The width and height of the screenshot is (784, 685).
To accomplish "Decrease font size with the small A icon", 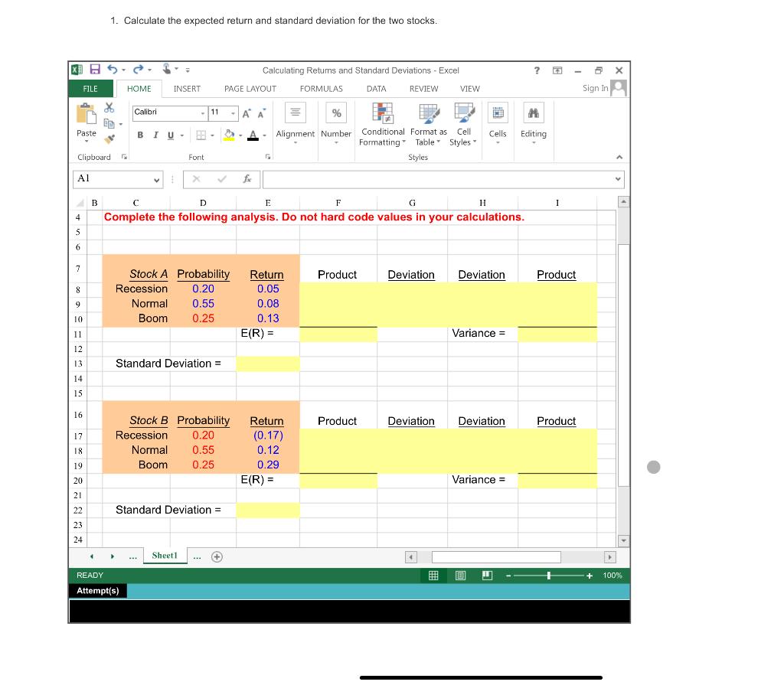I will tap(262, 113).
